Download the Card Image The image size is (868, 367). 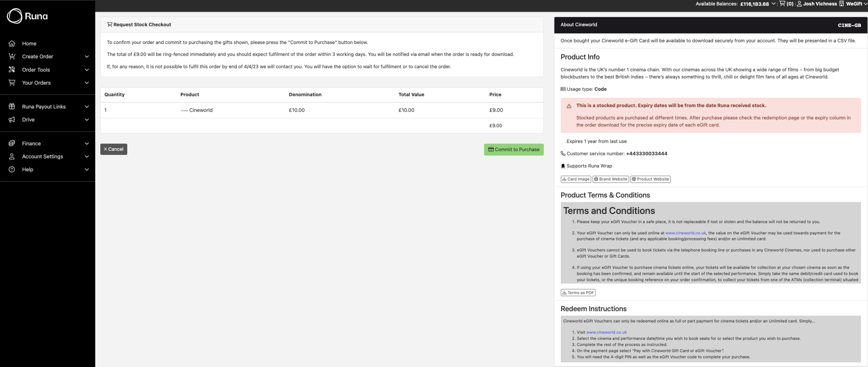click(576, 179)
